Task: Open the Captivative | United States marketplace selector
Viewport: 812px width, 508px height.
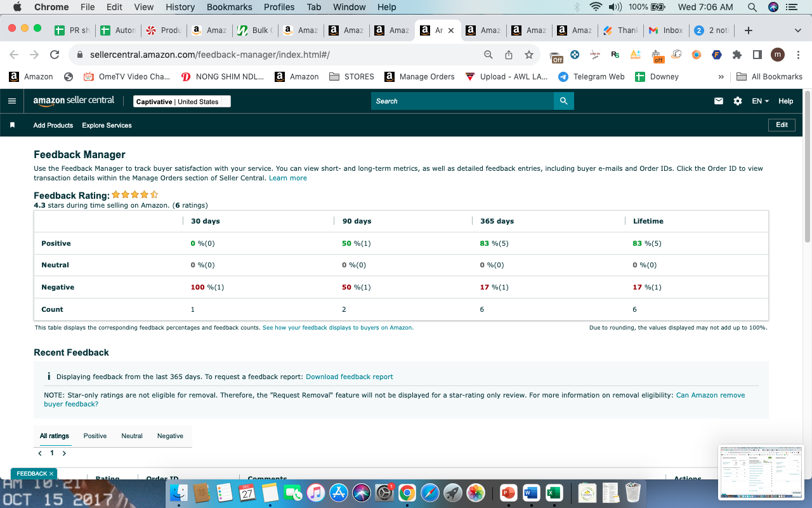Action: click(182, 102)
